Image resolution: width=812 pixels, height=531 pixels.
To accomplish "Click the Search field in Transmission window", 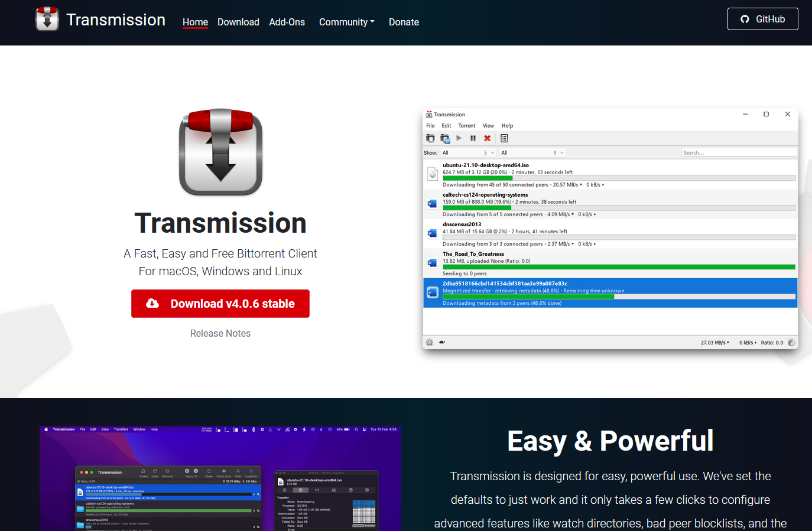I will pos(739,153).
